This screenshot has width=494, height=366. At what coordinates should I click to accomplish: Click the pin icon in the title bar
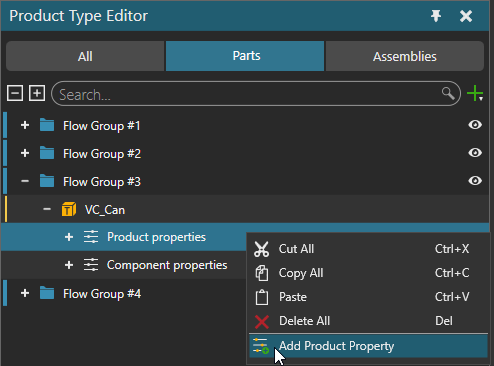pyautogui.click(x=436, y=16)
